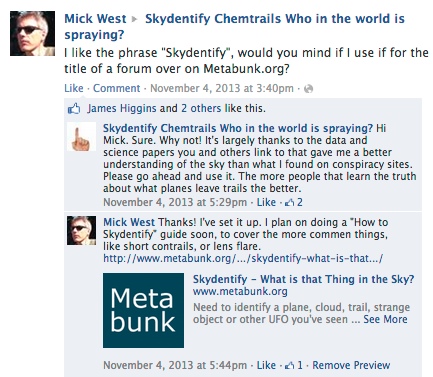
Task: Like the original post
Action: tap(74, 88)
